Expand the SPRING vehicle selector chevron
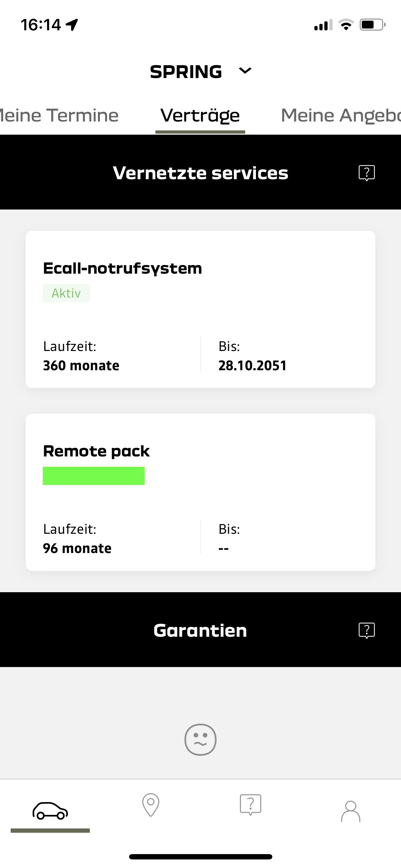401x868 pixels. click(x=245, y=71)
